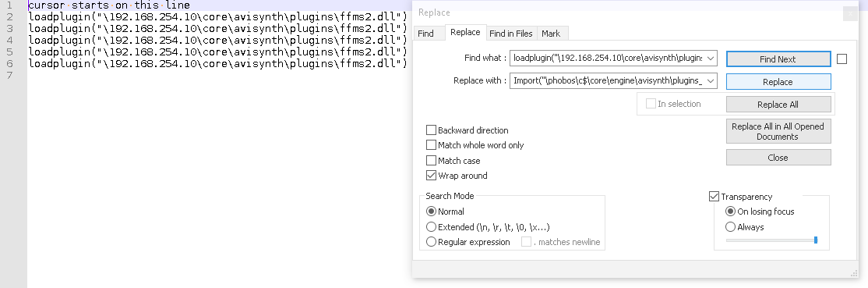Click line number 7 in the margin

[x=9, y=75]
